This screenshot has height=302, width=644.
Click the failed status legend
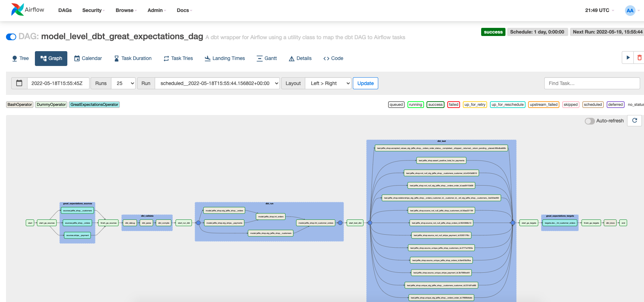tap(454, 104)
